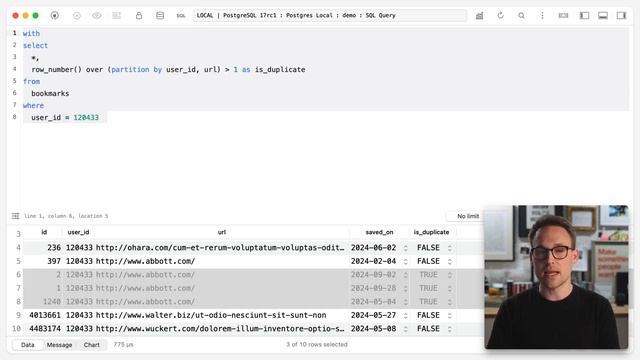Click the connection address bar field
This screenshot has width=640, height=360.
point(330,16)
